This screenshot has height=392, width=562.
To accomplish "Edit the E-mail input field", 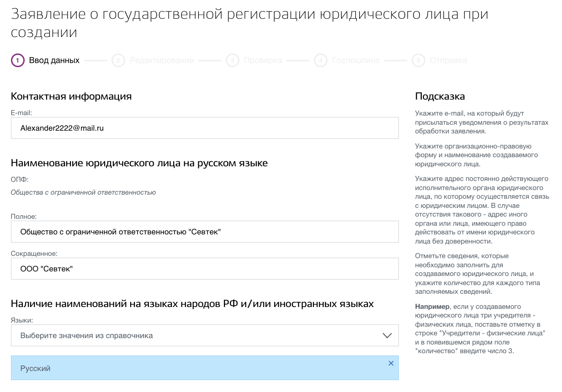I will coord(205,128).
